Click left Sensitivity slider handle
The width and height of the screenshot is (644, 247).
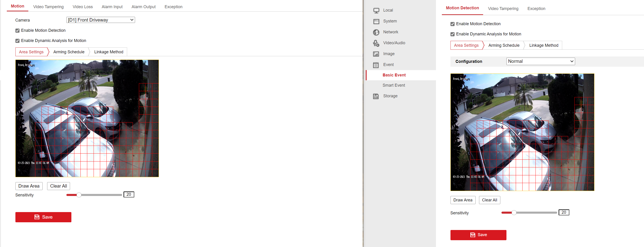(79, 195)
